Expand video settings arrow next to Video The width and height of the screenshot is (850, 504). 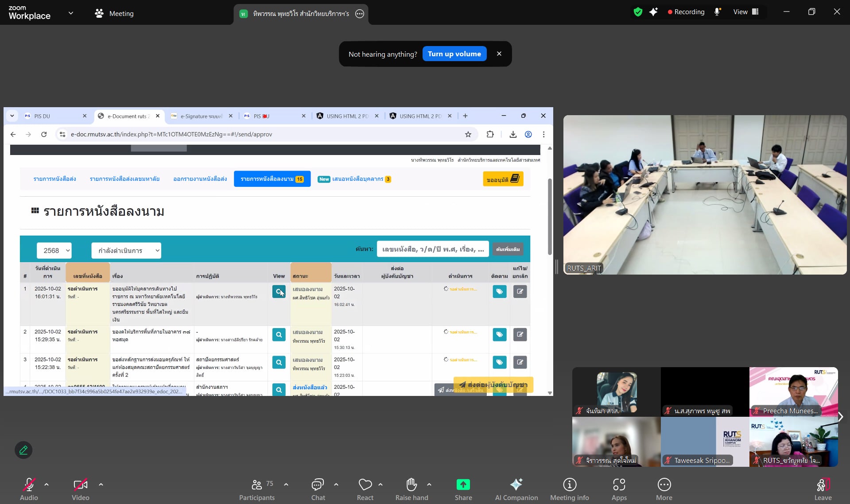101,485
